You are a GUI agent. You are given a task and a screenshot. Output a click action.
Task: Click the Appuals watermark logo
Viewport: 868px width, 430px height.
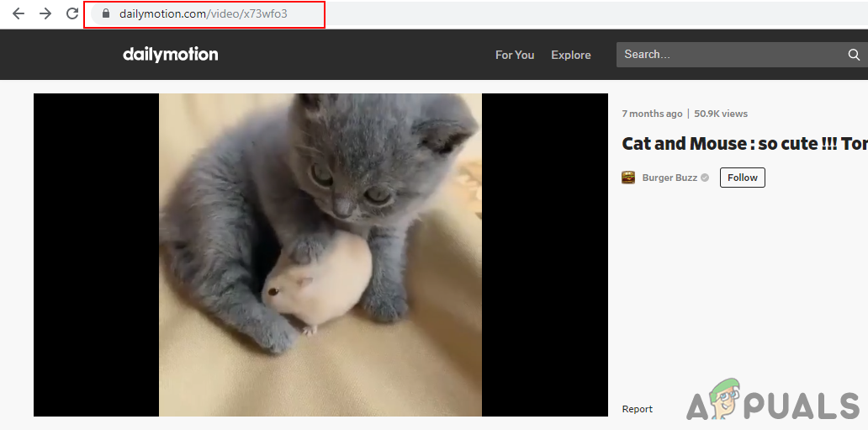pyautogui.click(x=773, y=400)
